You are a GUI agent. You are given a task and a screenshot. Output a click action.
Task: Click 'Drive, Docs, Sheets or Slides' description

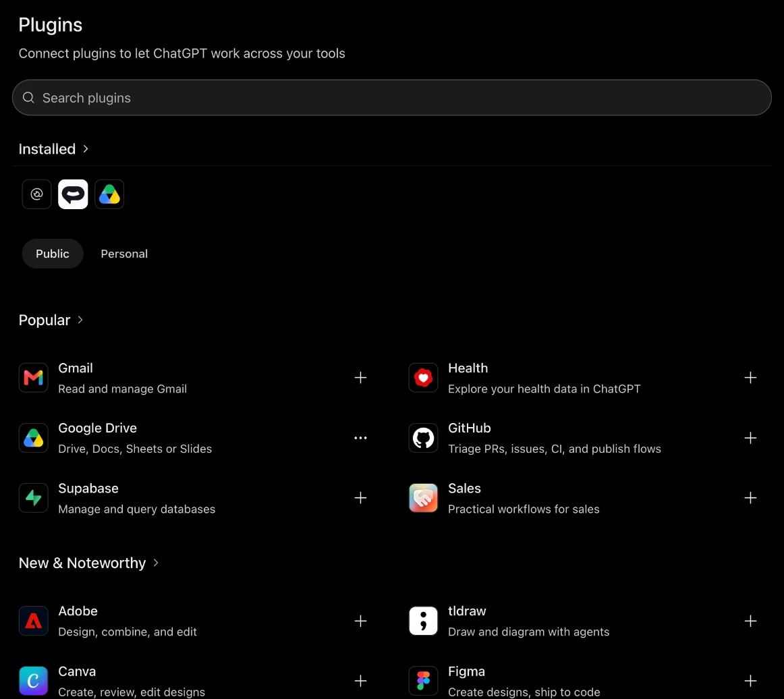point(135,449)
